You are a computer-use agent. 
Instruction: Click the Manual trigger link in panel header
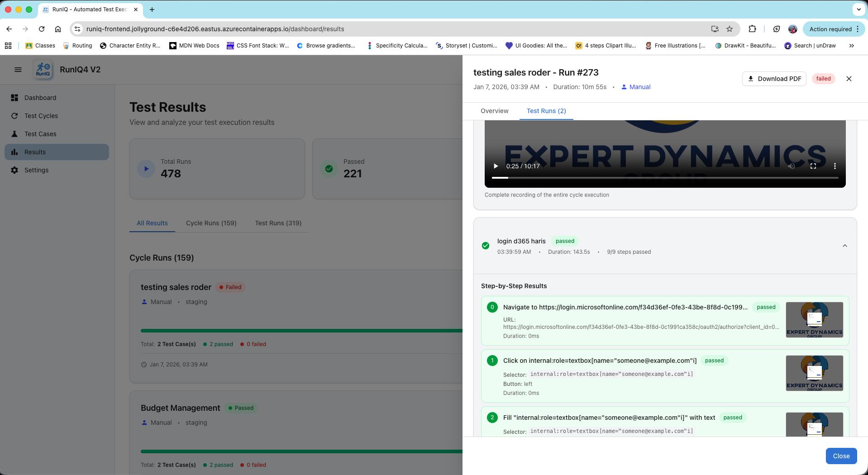(635, 87)
